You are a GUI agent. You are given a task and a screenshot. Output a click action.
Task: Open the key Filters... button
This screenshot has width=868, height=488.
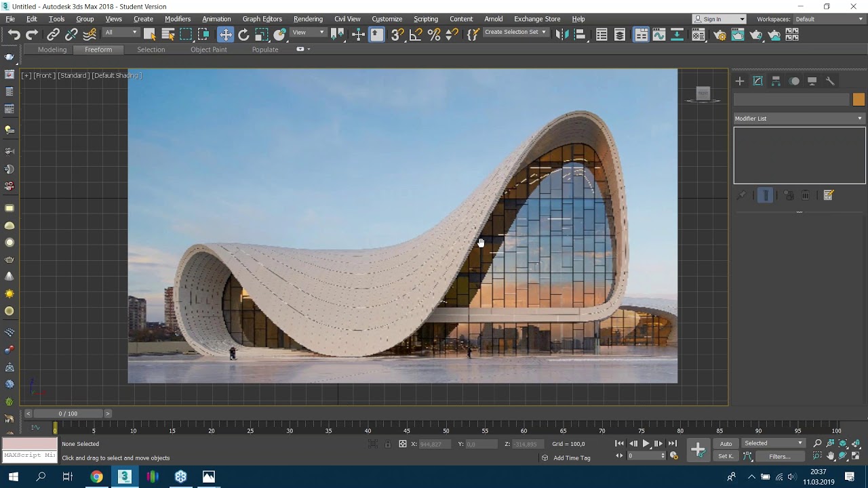[780, 456]
